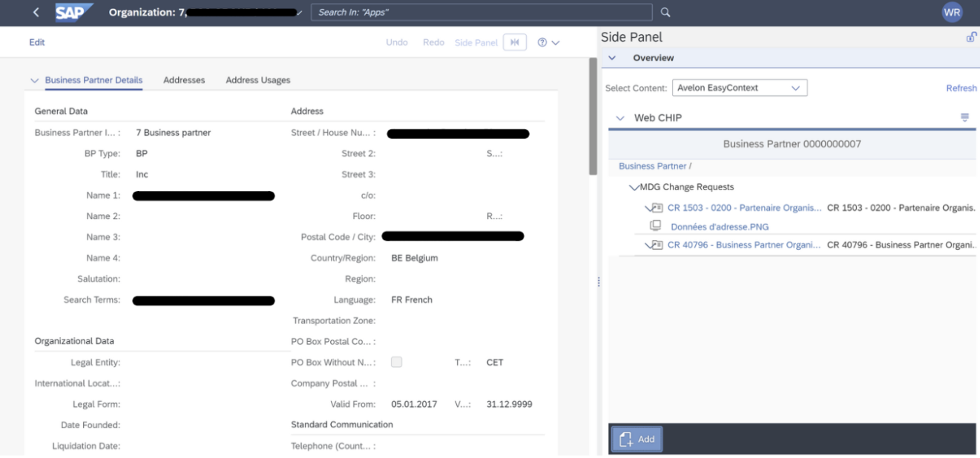Go back with the header arrow
Screen dimensions: 980x458
tap(36, 12)
